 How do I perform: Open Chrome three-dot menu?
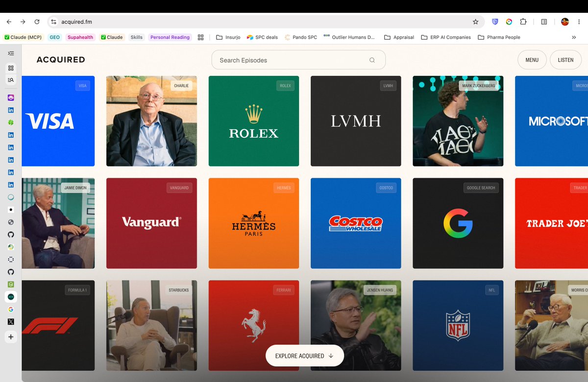pyautogui.click(x=580, y=22)
